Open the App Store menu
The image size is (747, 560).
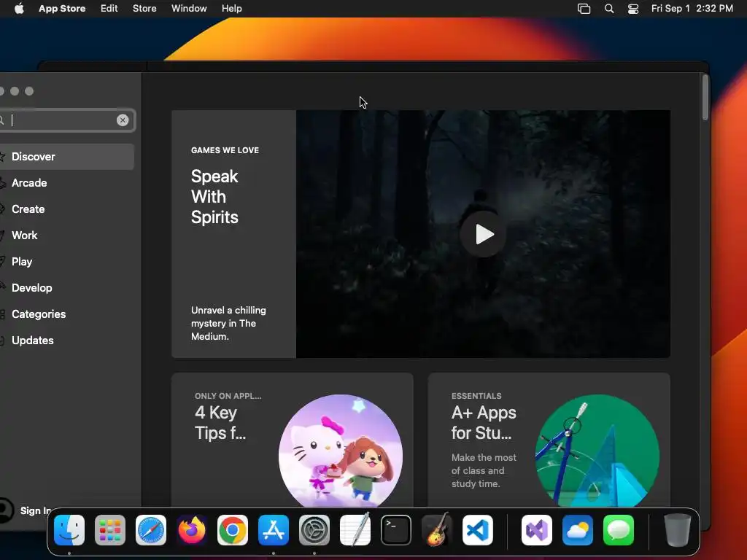(62, 9)
